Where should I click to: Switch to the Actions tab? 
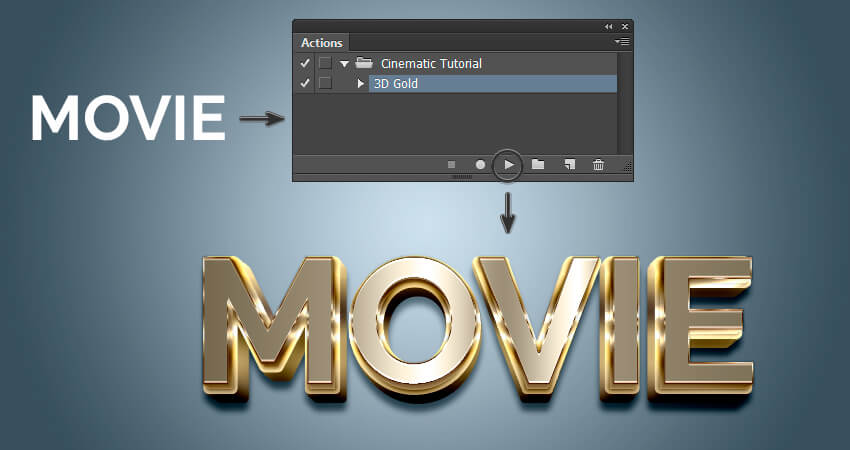coord(322,43)
